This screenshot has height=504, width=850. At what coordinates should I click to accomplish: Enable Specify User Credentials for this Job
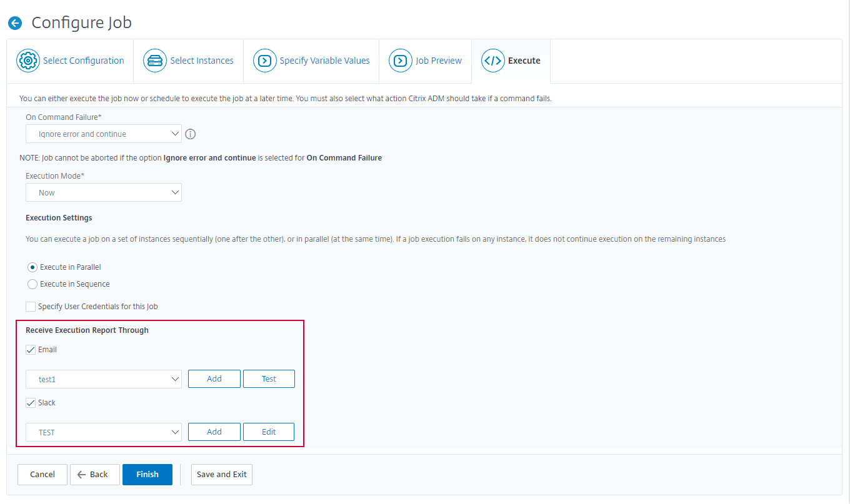pos(31,307)
